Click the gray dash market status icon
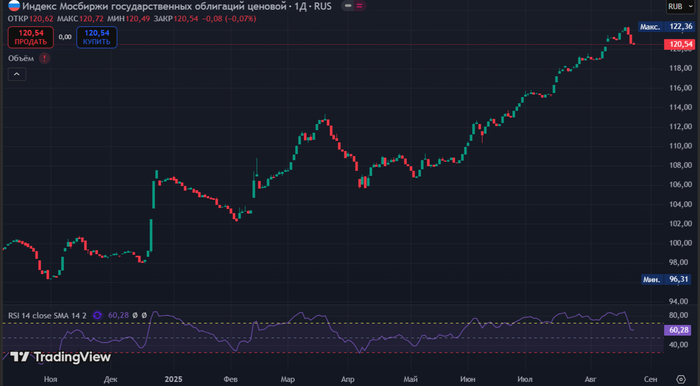 point(348,6)
